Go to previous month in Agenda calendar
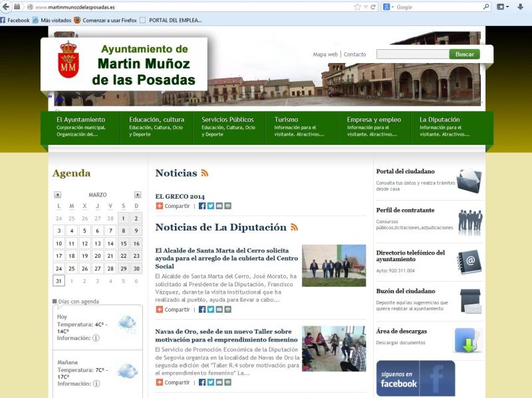This screenshot has height=398, width=532. point(57,195)
